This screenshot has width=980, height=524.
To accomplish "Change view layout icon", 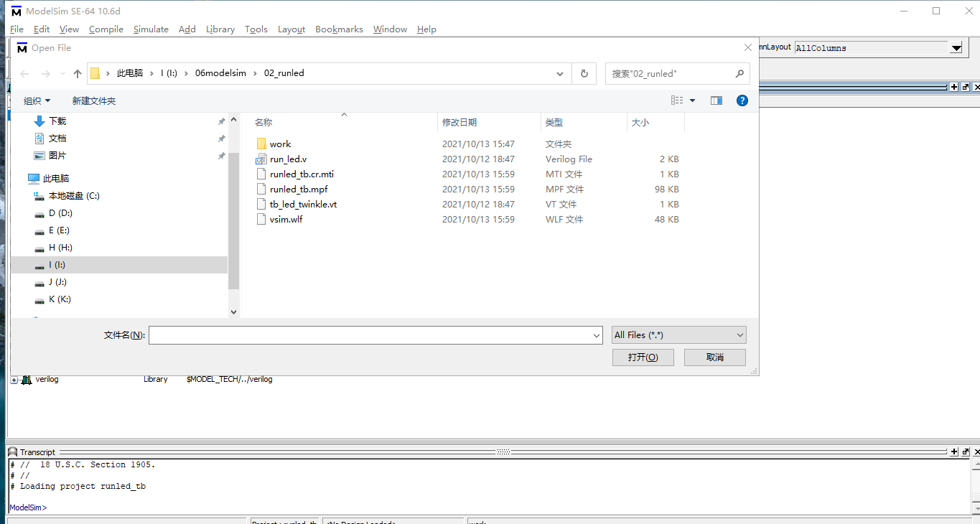I will pyautogui.click(x=677, y=100).
